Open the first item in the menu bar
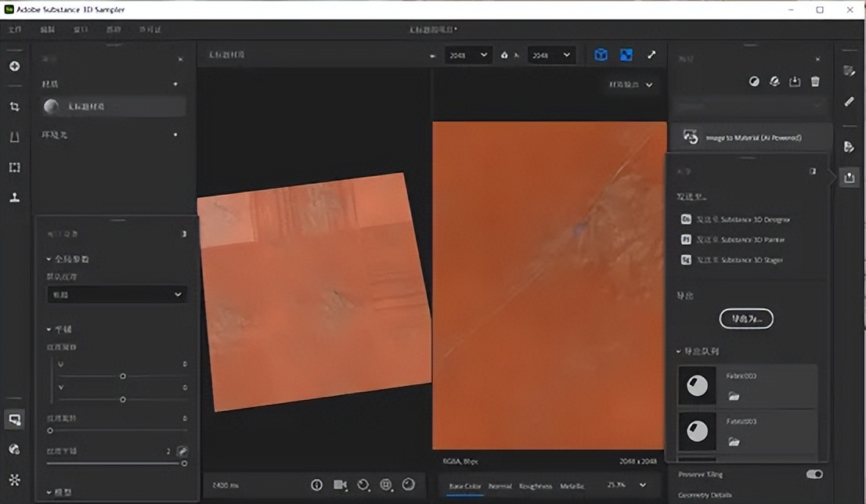This screenshot has height=504, width=866. tap(14, 29)
